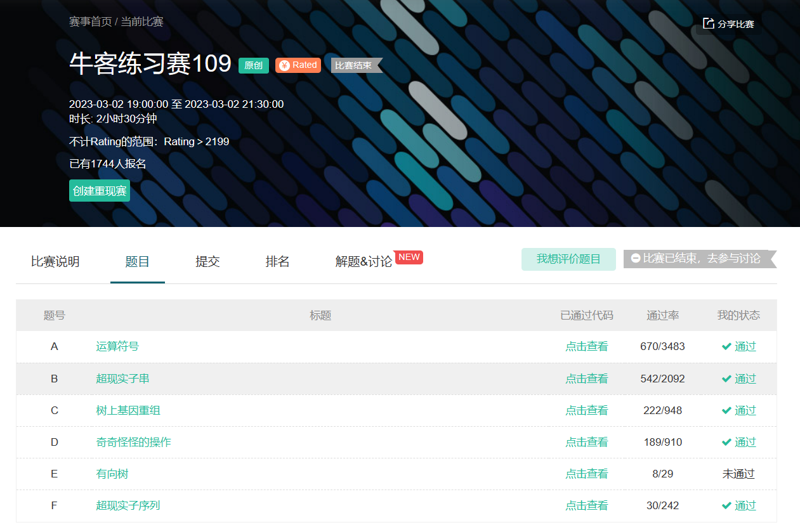Click the 时长: 2小时30分钟 text

(x=113, y=119)
